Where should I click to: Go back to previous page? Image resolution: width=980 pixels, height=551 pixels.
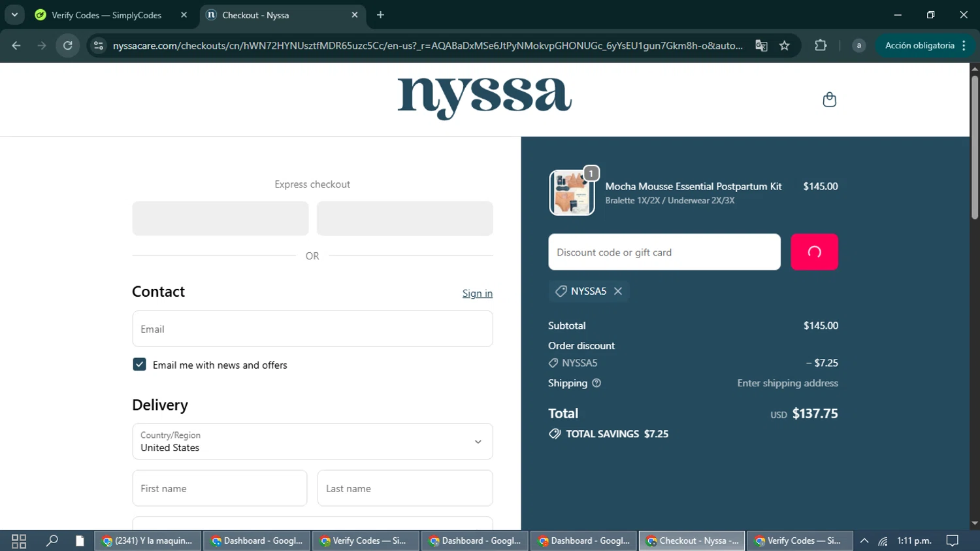(x=16, y=46)
